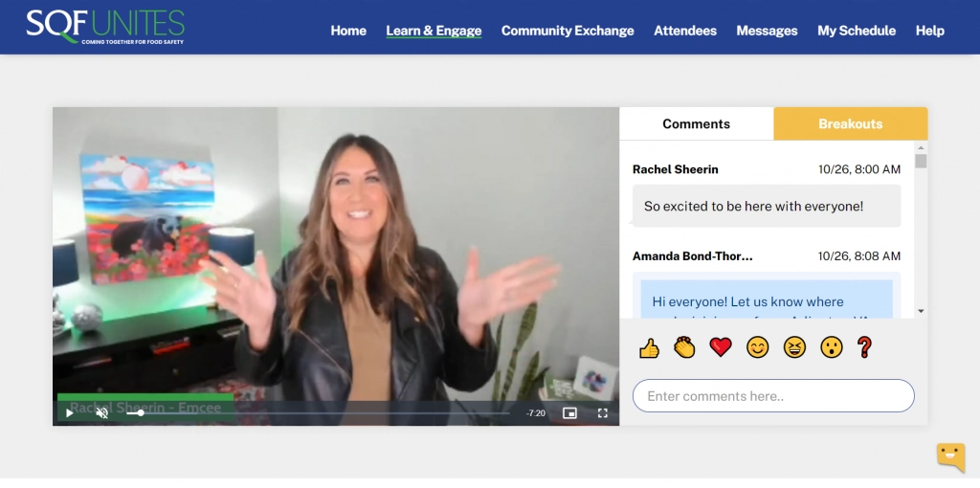Switch to the Breakouts tab
The height and width of the screenshot is (488, 980).
tap(851, 123)
